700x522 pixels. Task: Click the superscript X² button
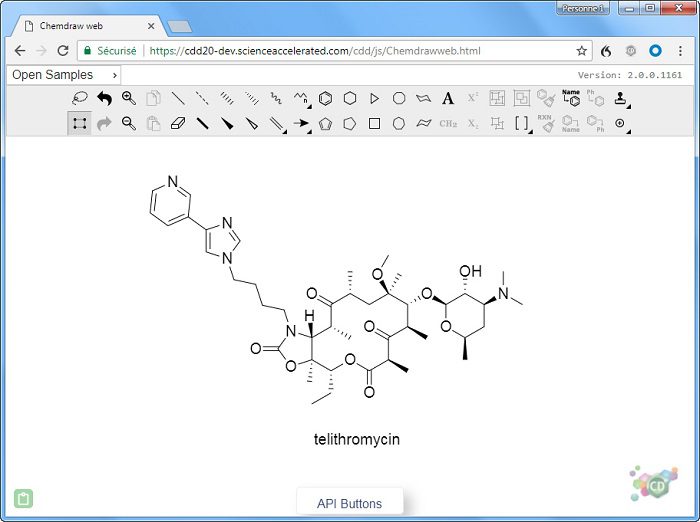click(x=473, y=98)
